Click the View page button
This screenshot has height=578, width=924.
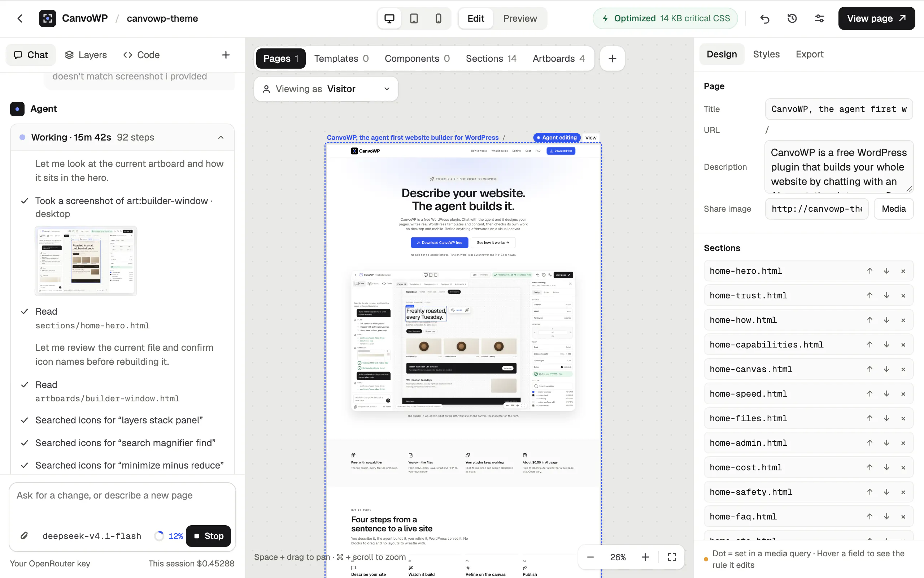pyautogui.click(x=877, y=18)
